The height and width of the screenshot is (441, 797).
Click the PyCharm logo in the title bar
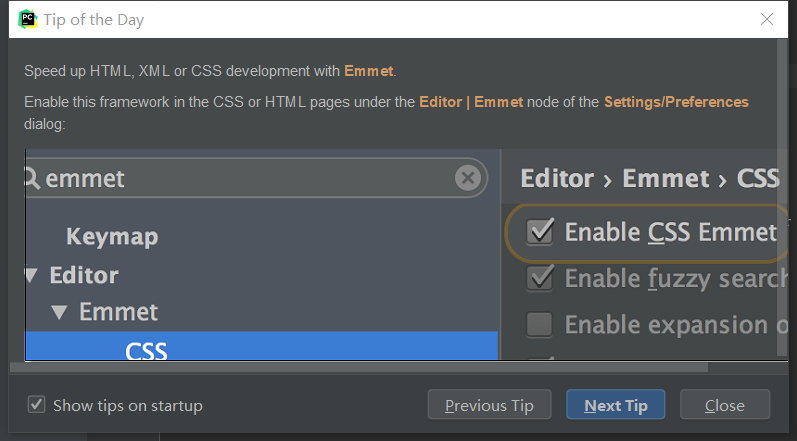27,19
